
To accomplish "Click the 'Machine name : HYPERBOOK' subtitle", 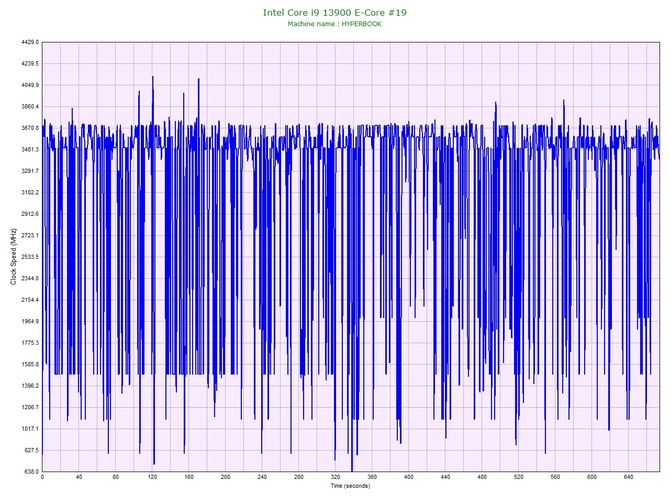I will [335, 24].
